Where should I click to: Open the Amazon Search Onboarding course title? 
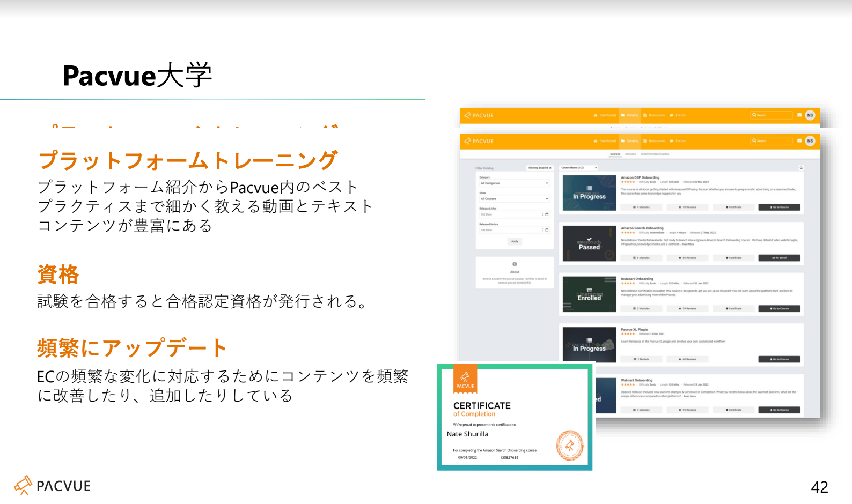point(642,228)
